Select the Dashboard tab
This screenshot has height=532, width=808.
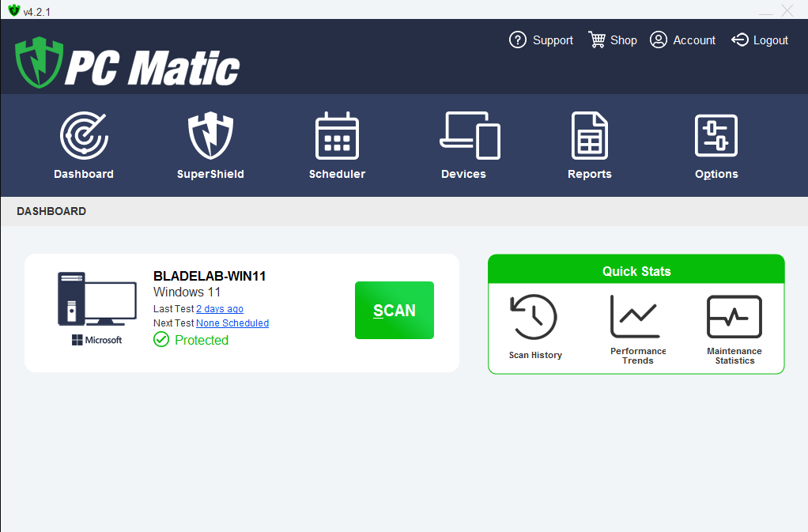pyautogui.click(x=83, y=145)
